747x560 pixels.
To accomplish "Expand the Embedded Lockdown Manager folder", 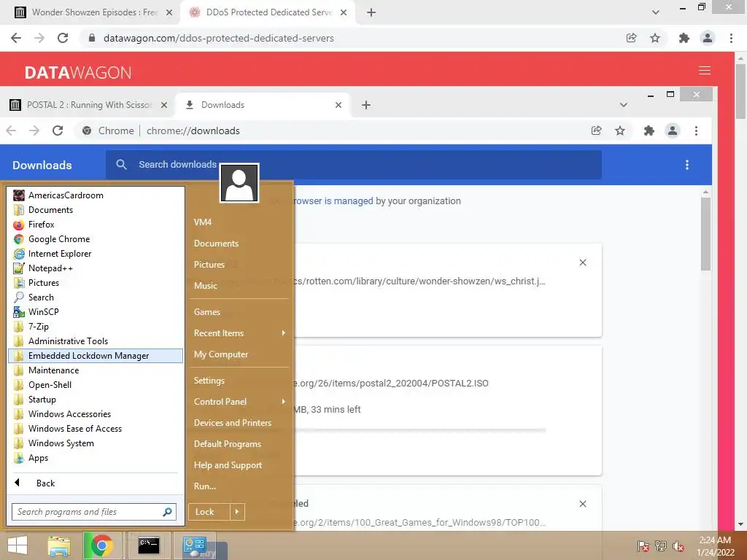I will pos(96,356).
